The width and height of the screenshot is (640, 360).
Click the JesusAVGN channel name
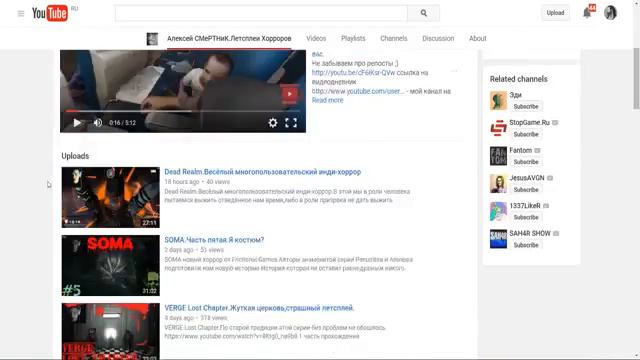click(x=527, y=178)
